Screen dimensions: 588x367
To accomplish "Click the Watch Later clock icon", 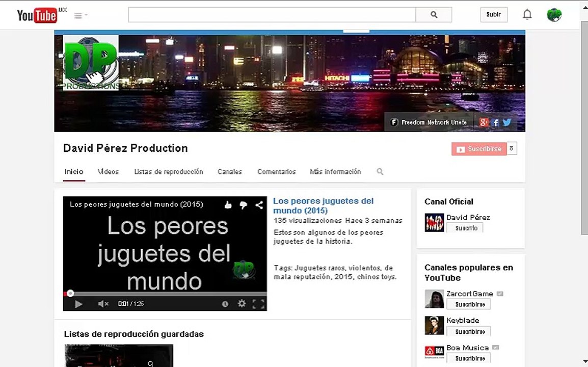I will point(225,304).
